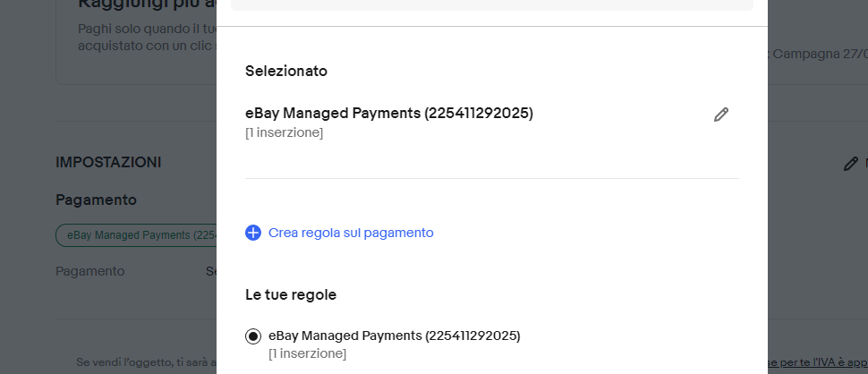Follow the underlined IVA link at bottom right
This screenshot has width=868, height=374.
(x=816, y=362)
